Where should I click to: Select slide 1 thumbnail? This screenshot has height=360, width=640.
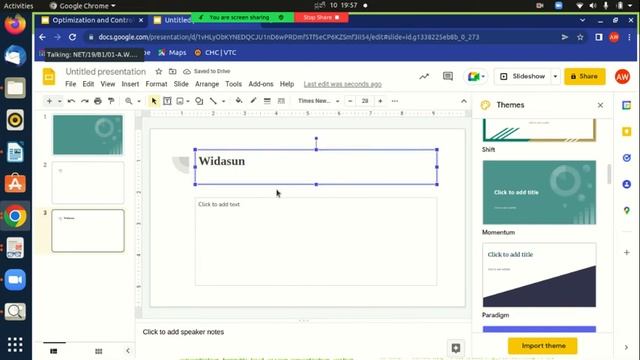pos(88,135)
